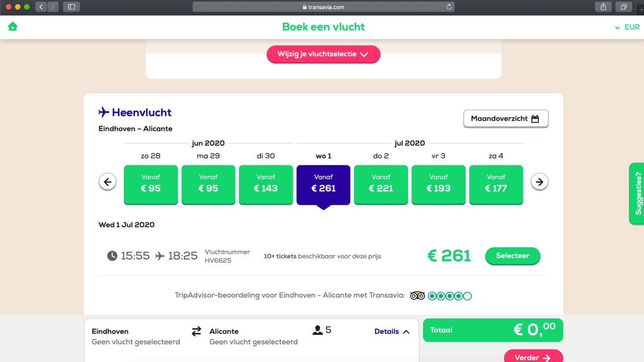Click the Boek een vlucht page title
Screen dimensions: 644x362
click(x=323, y=27)
